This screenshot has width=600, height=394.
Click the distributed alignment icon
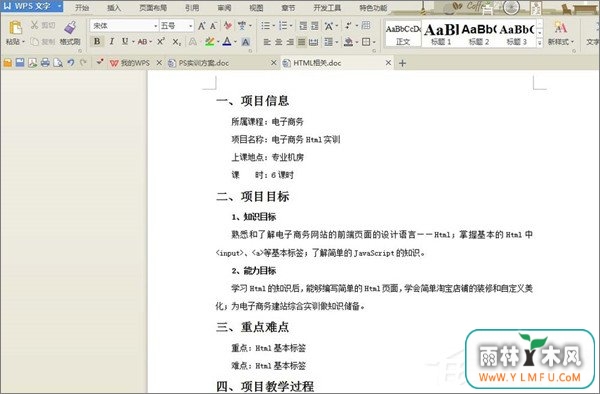pos(313,42)
